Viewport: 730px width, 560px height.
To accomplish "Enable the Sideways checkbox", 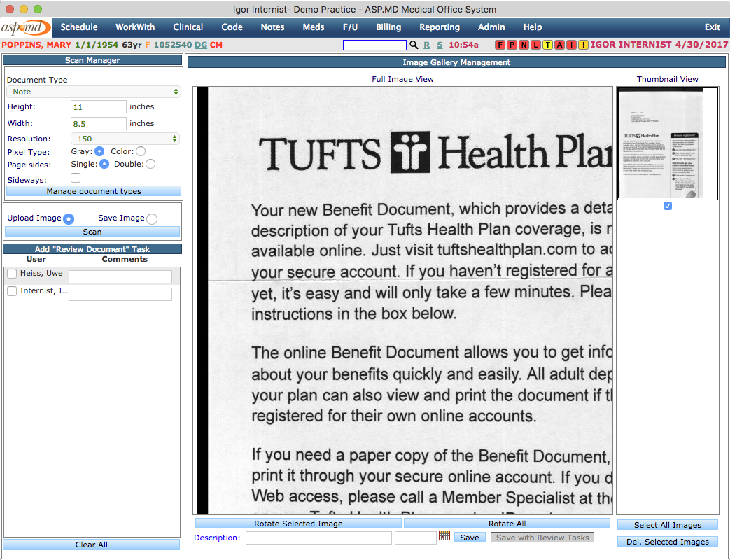I will click(x=76, y=178).
